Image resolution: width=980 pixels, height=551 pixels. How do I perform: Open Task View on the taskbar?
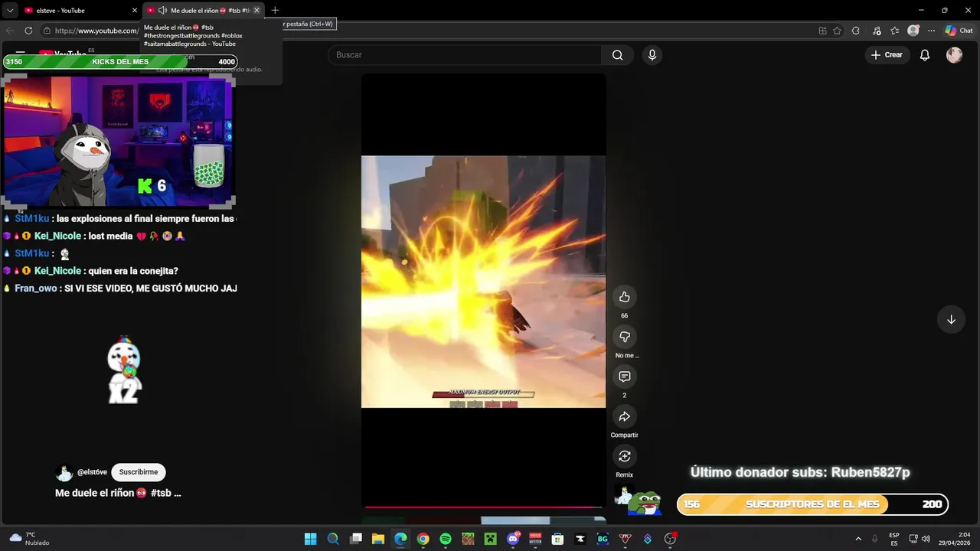tap(355, 539)
